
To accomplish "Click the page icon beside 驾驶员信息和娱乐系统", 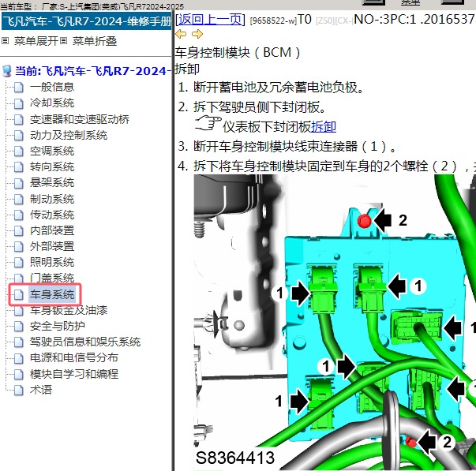I will (19, 342).
